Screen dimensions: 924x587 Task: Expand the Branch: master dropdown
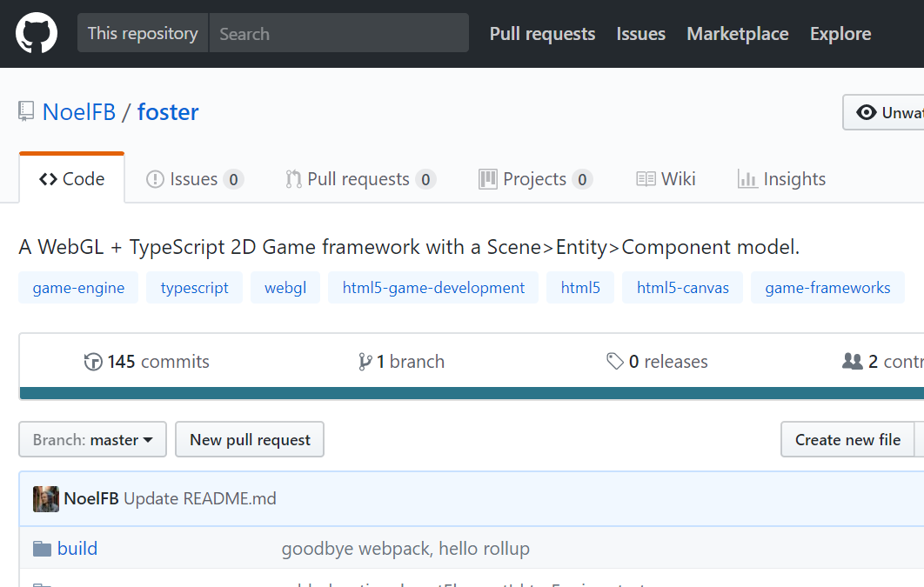tap(92, 439)
